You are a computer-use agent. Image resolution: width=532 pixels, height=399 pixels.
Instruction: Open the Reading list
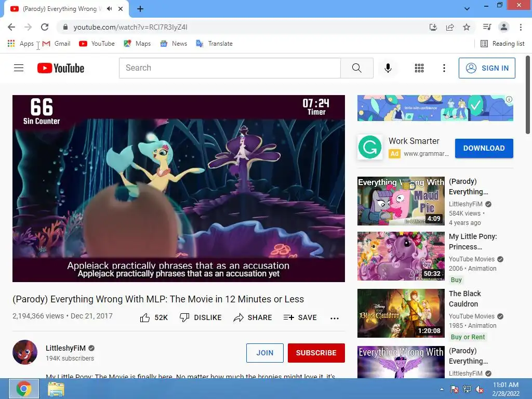pos(502,44)
